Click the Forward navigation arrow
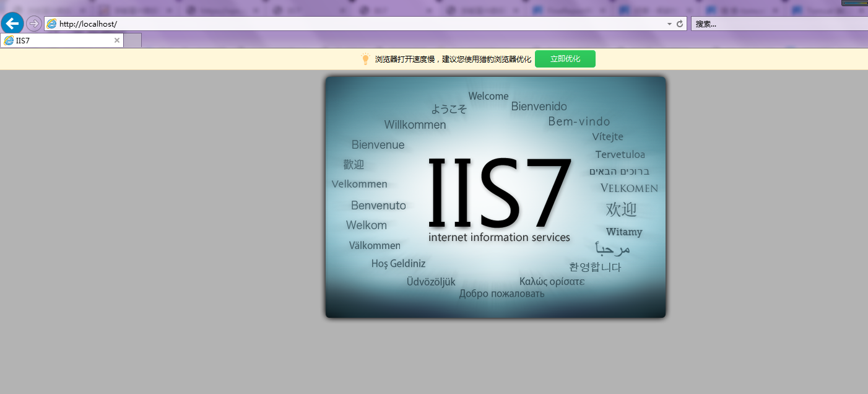 point(33,24)
